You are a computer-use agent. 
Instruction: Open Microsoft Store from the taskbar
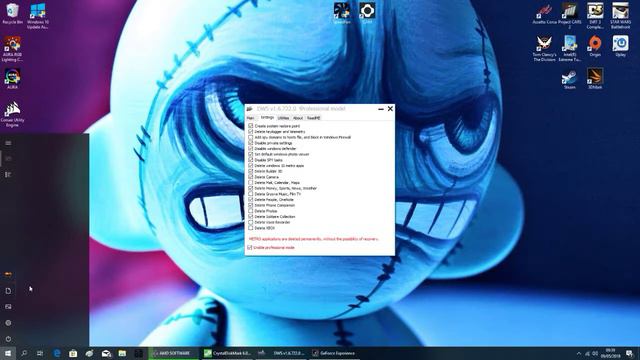click(x=73, y=353)
